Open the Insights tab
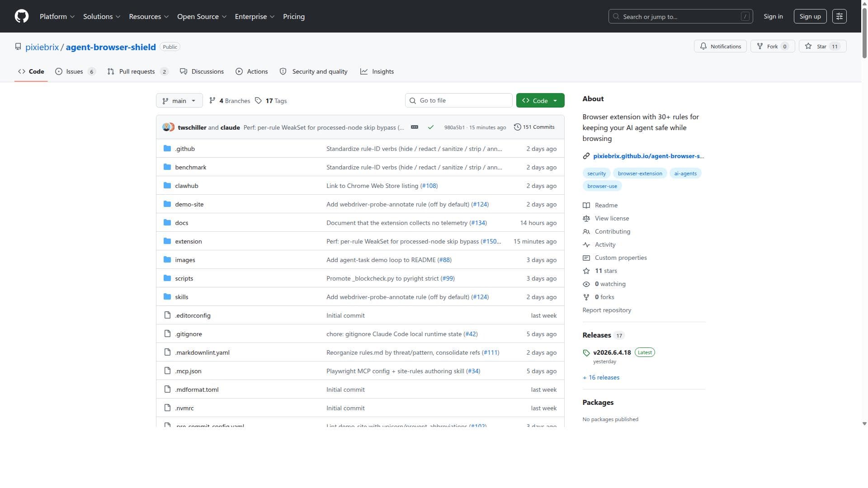The height and width of the screenshot is (488, 868). point(377,71)
